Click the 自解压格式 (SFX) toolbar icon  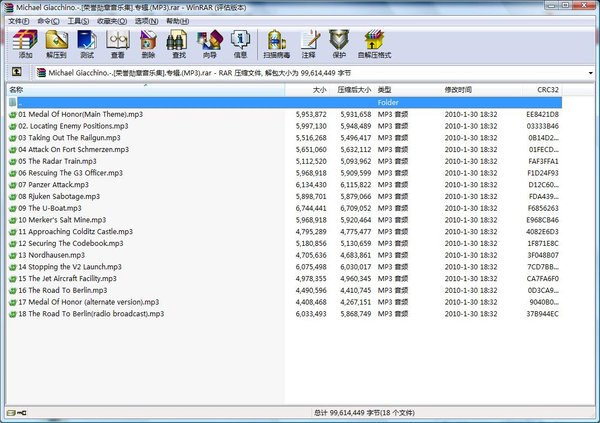click(374, 44)
